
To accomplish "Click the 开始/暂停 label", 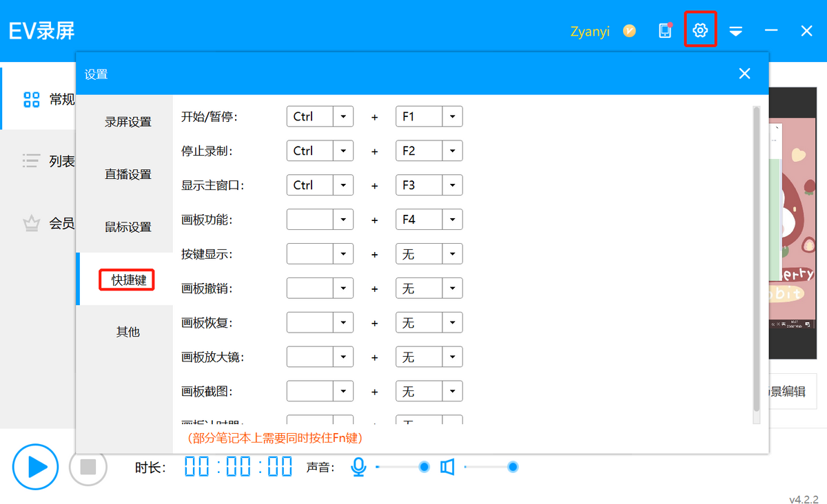I will click(x=210, y=116).
